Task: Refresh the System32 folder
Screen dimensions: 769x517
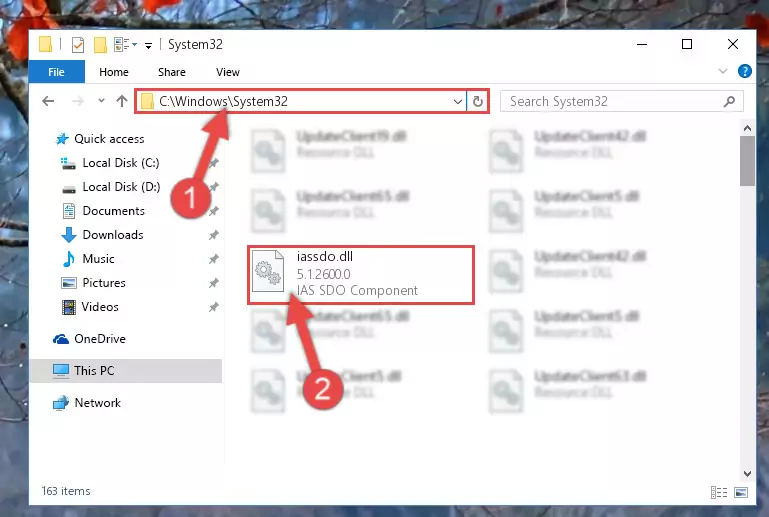Action: 478,102
